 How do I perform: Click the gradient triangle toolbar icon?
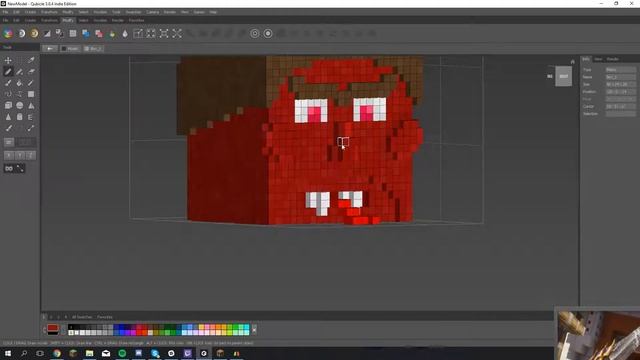[47, 33]
